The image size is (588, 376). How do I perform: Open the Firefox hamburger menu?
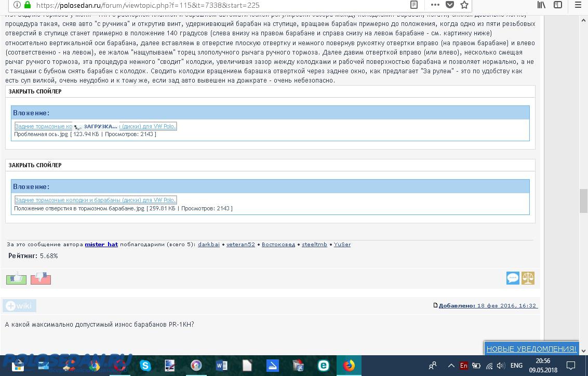click(578, 5)
